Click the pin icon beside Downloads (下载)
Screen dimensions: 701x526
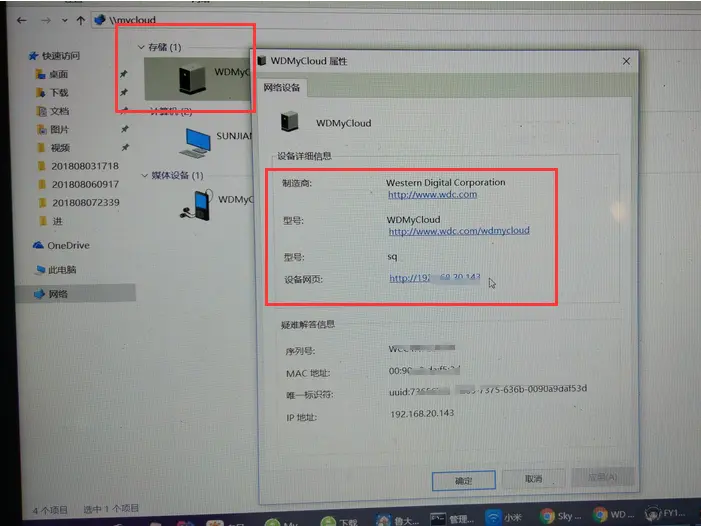[124, 93]
